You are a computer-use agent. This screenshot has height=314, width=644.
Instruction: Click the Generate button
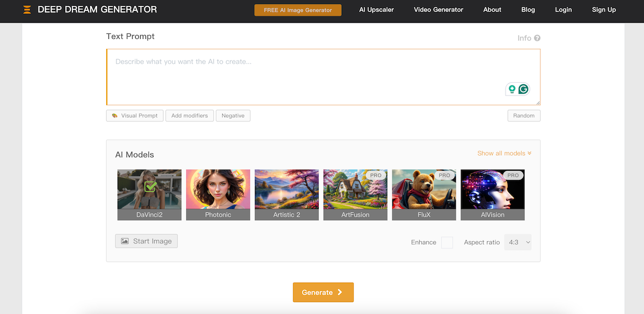(323, 292)
